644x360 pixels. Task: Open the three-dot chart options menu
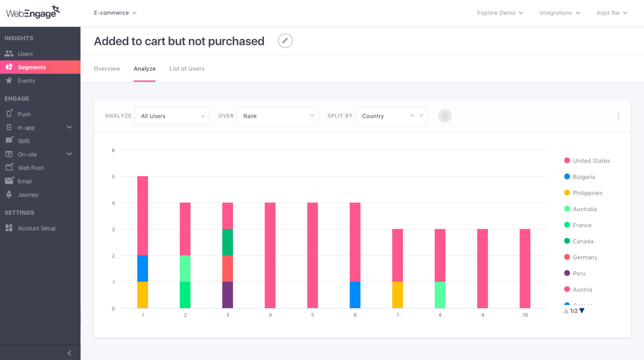618,116
